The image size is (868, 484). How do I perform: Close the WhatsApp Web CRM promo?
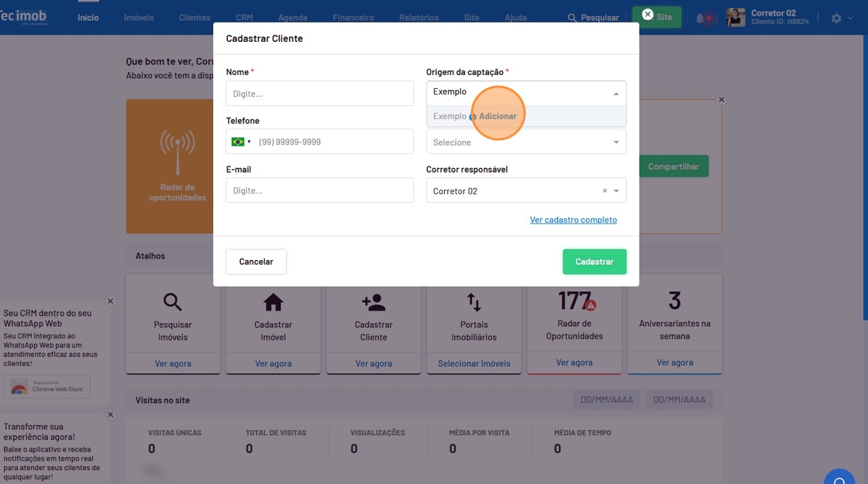[x=110, y=301]
